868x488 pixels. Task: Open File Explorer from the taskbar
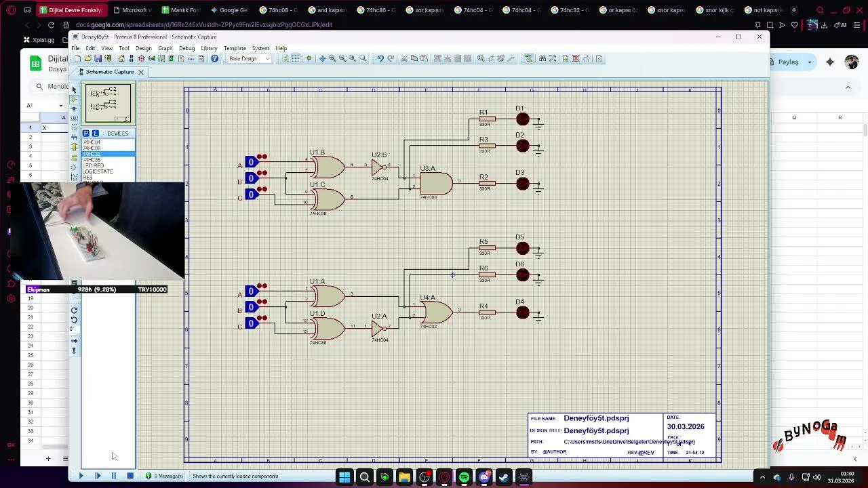(x=404, y=477)
